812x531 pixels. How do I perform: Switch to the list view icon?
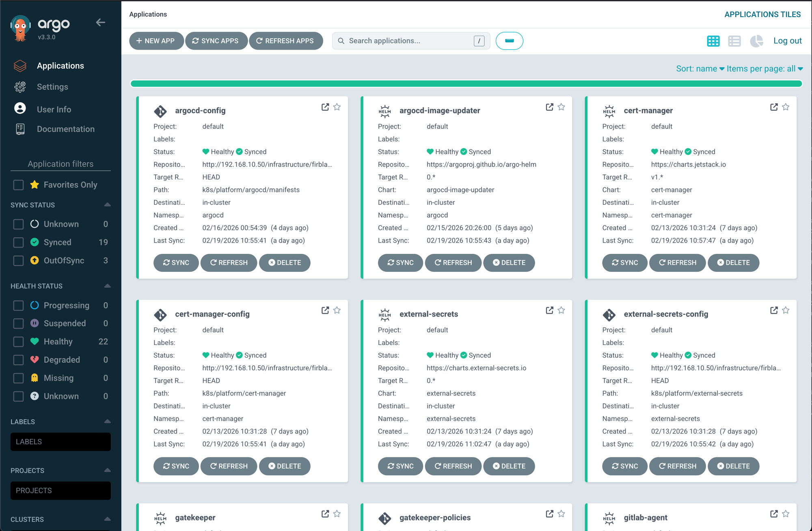pos(734,41)
